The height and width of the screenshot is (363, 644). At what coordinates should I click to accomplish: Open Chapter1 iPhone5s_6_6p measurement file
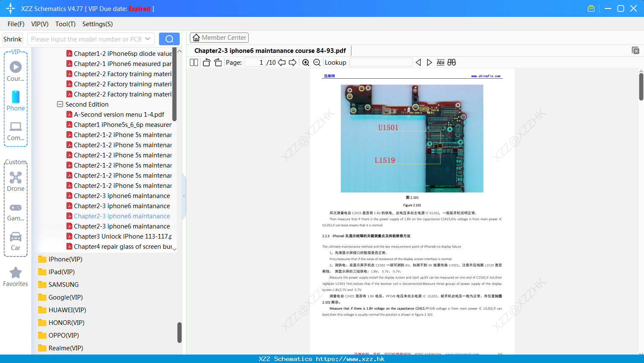coord(119,124)
